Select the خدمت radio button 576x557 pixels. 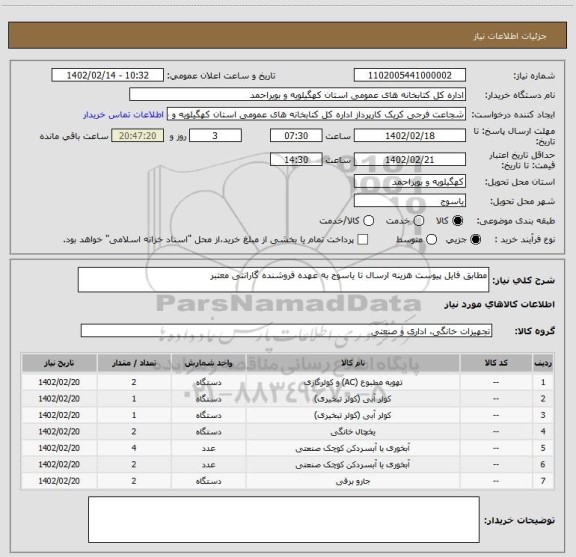(419, 221)
